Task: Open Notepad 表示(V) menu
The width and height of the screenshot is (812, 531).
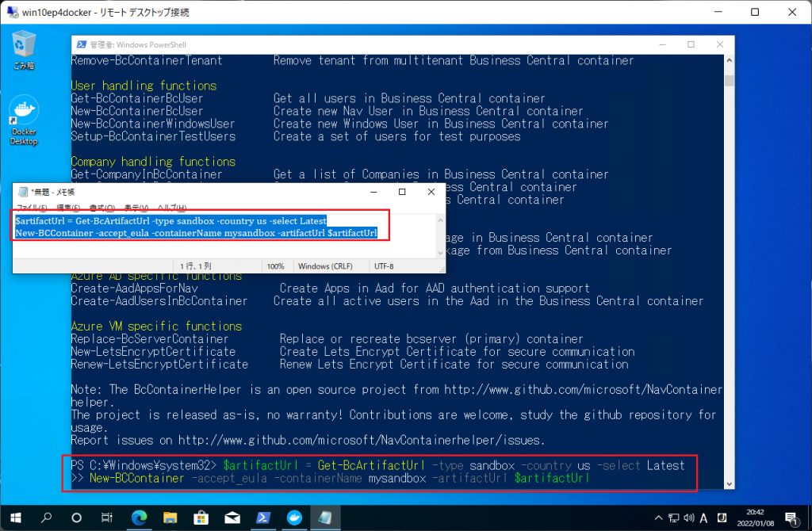Action: point(136,208)
